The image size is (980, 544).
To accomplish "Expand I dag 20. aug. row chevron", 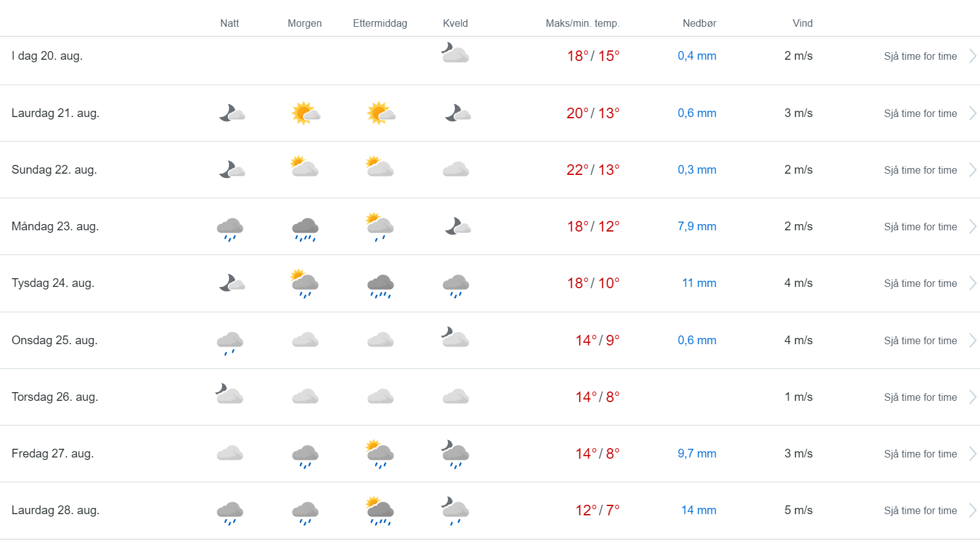I will pos(973,56).
